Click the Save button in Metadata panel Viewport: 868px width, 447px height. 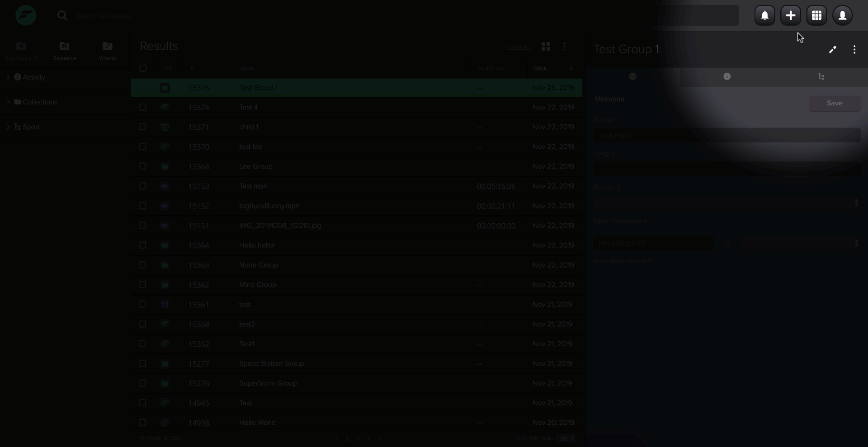tap(834, 104)
